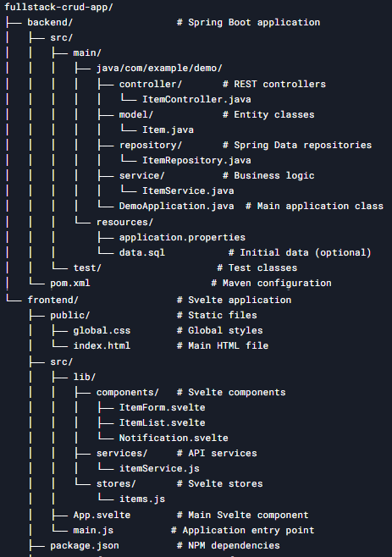This screenshot has height=557, width=392.
Task: Select application.properties in resources
Action: click(x=182, y=237)
